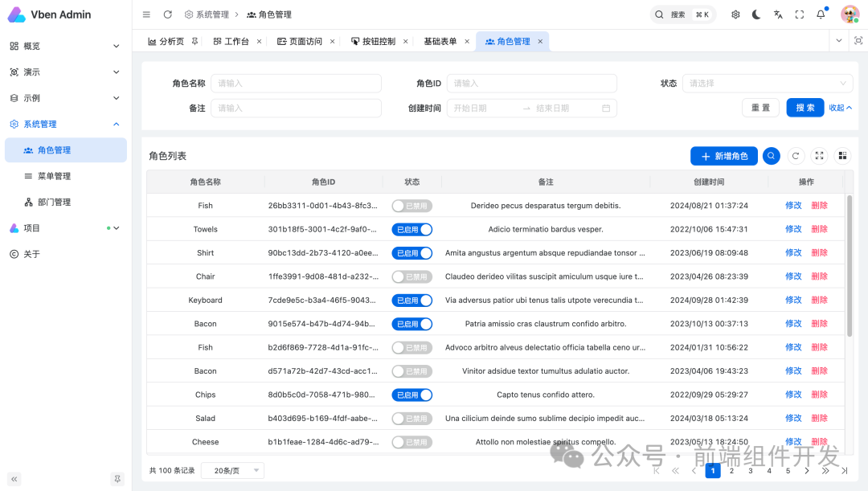868x491 pixels.
Task: Enable the Fish role status switch
Action: point(411,205)
